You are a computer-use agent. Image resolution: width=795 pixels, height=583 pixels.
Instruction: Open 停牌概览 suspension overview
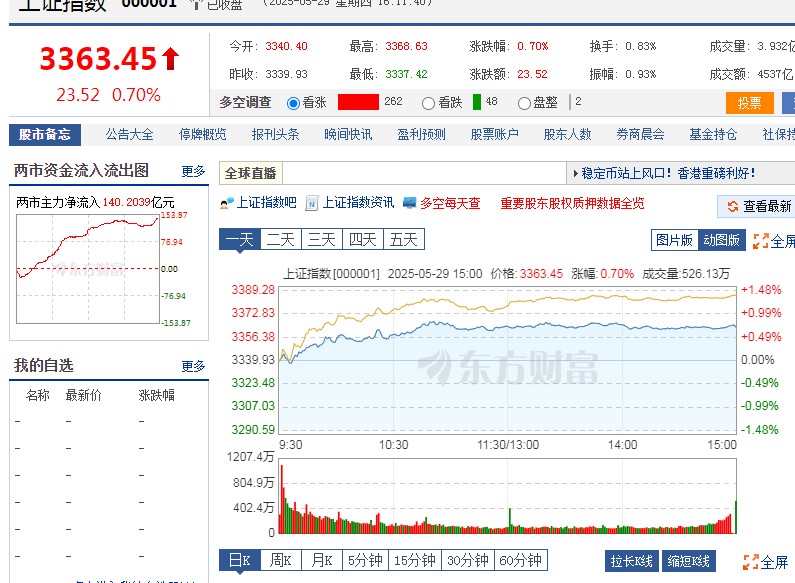click(x=202, y=135)
